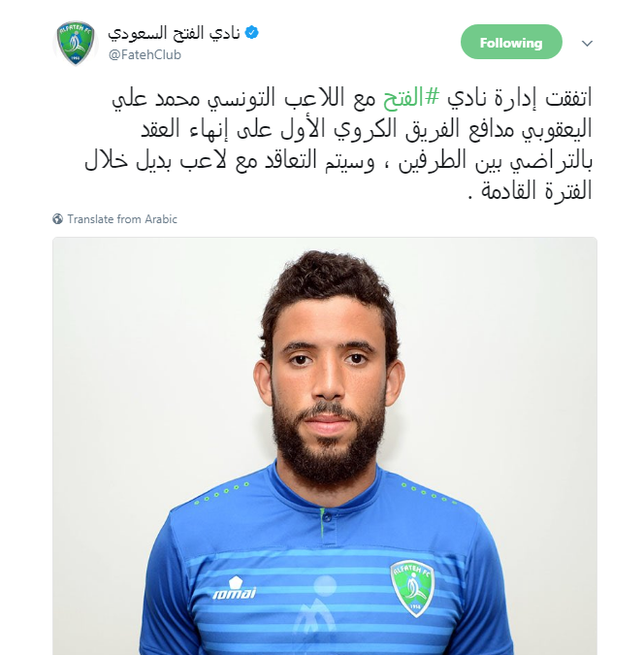Toggle the green Following button
The width and height of the screenshot is (644, 655).
click(x=511, y=42)
